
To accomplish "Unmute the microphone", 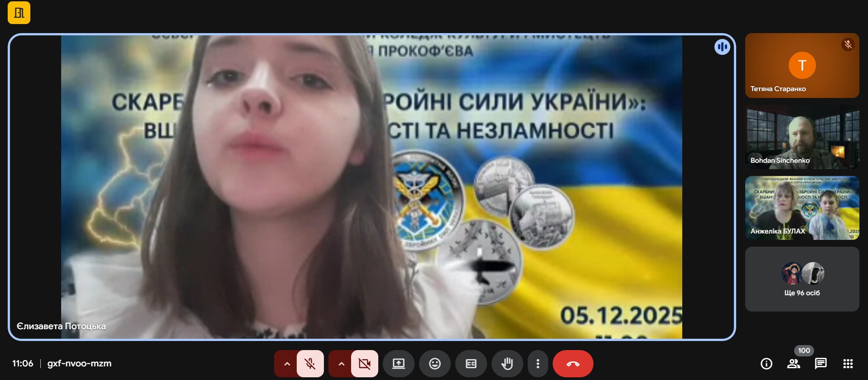I will click(x=310, y=364).
